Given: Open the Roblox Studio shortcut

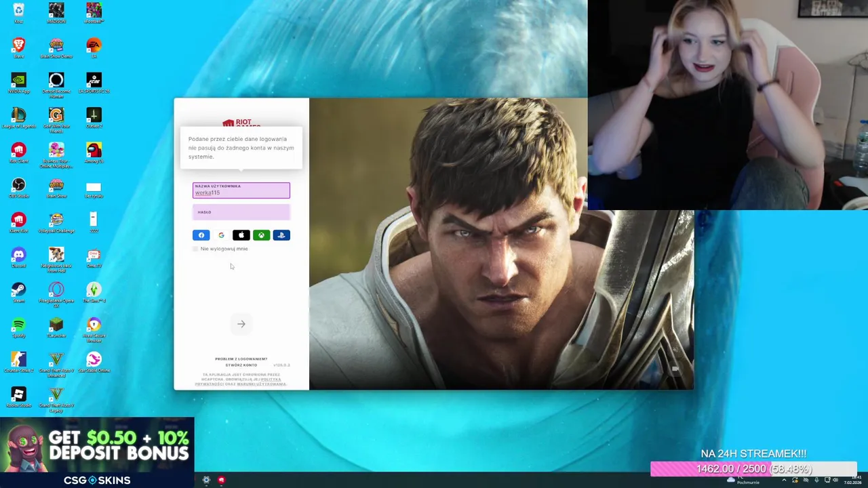Looking at the screenshot, I should (18, 398).
